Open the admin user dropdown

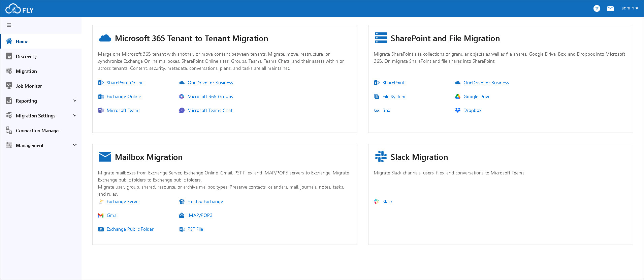pos(630,8)
